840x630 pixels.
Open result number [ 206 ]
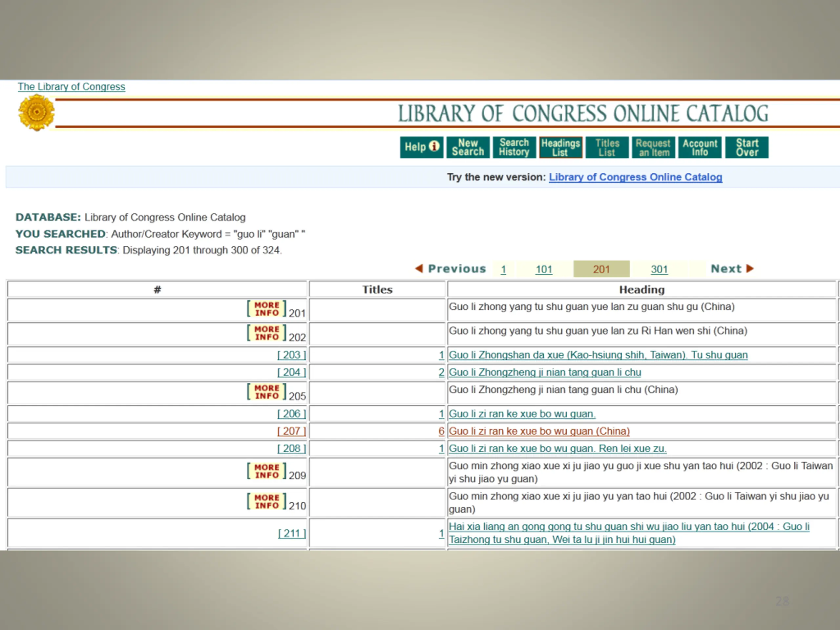291,413
